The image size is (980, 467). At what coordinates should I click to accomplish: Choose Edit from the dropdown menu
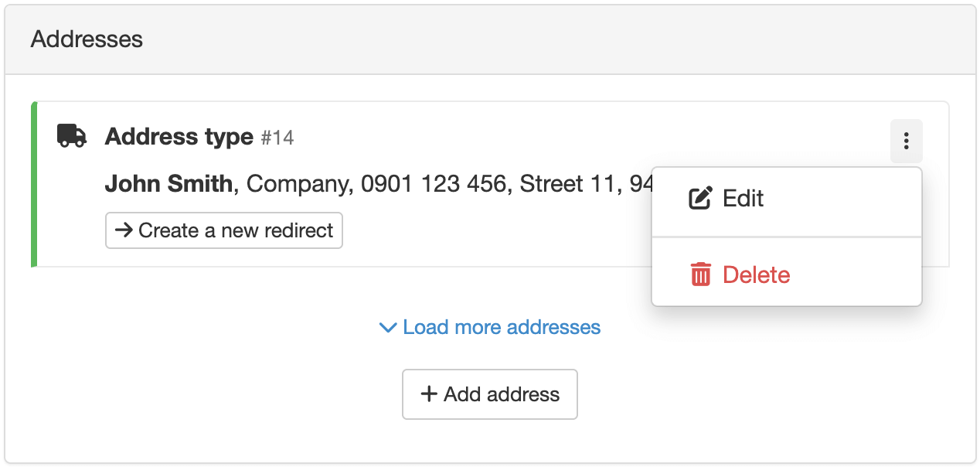pyautogui.click(x=743, y=199)
